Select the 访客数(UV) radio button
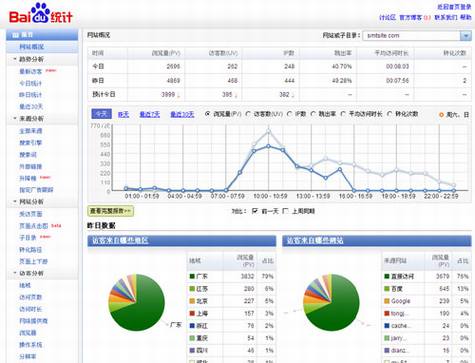The image size is (475, 363). coord(248,114)
